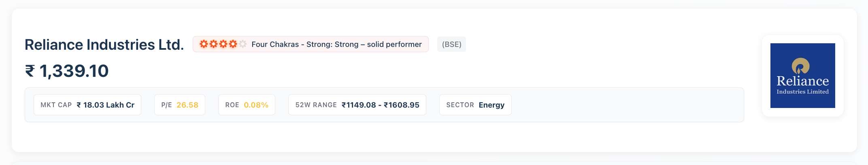
Task: Click the third orange chakra rating icon
Action: tap(223, 44)
